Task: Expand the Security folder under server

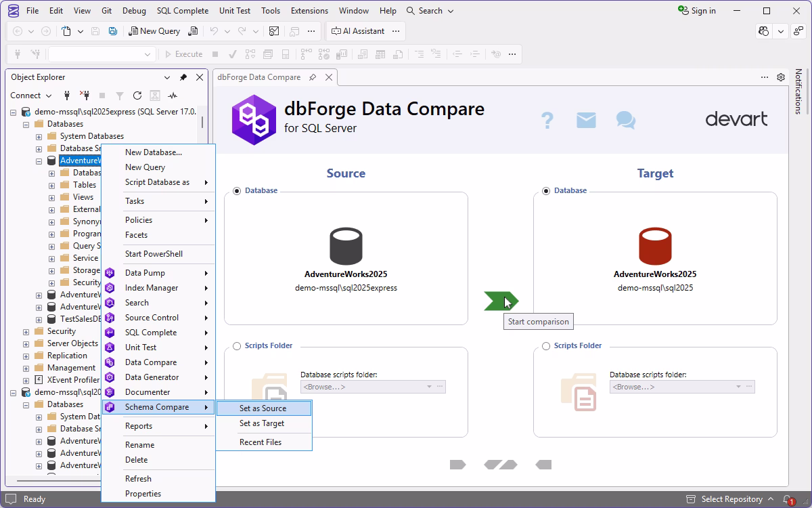Action: click(x=26, y=331)
